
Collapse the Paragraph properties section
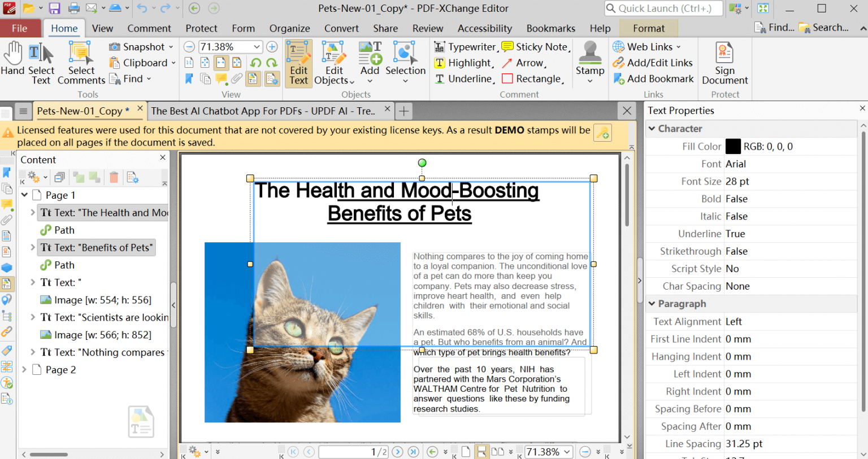coord(652,304)
